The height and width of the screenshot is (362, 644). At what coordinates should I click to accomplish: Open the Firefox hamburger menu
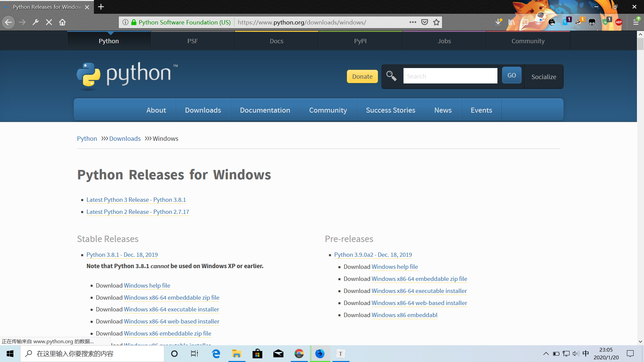[x=636, y=22]
